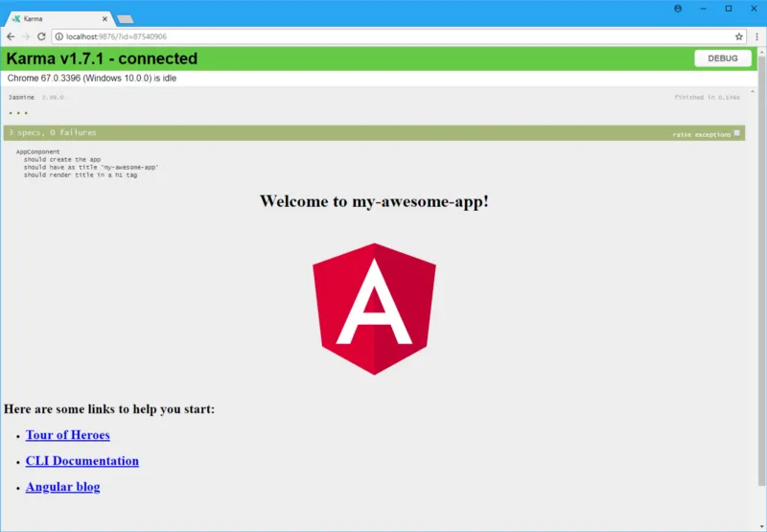Click the 'finished in' duration text
Viewport: 767px width, 532px height.
[x=707, y=98]
